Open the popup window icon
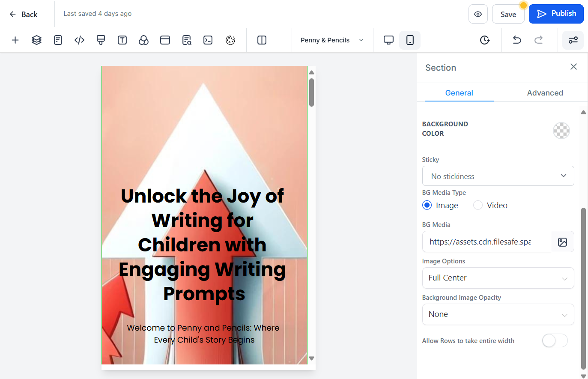 165,40
